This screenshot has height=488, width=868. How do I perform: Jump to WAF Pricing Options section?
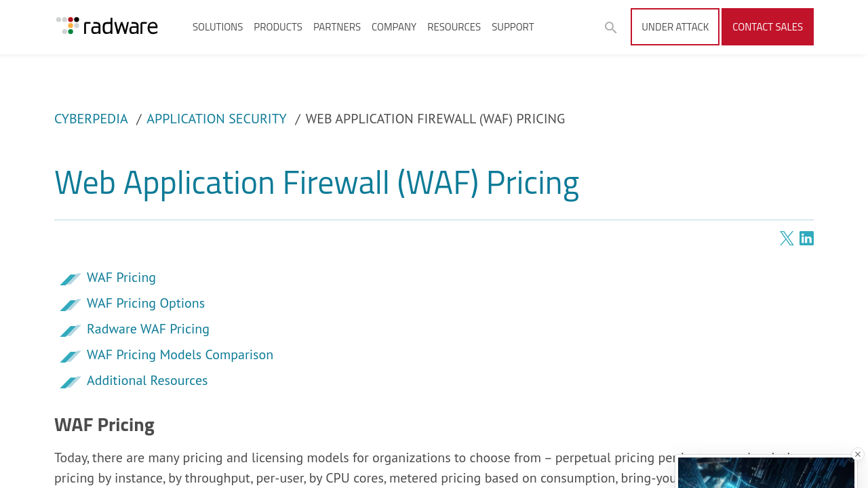(146, 303)
